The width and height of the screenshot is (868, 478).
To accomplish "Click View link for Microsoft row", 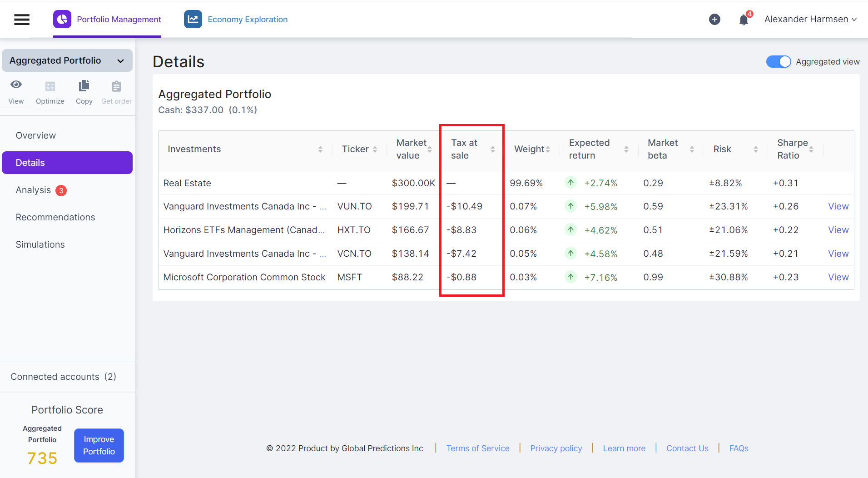I will (x=838, y=277).
